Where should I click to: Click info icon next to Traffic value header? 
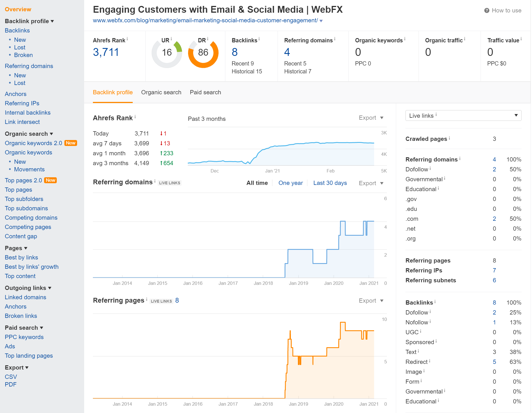click(x=521, y=39)
